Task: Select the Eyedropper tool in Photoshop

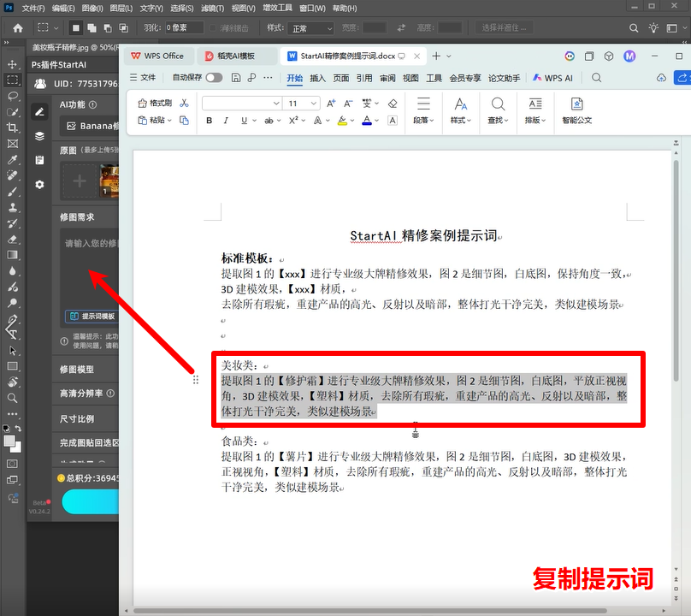Action: [12, 160]
